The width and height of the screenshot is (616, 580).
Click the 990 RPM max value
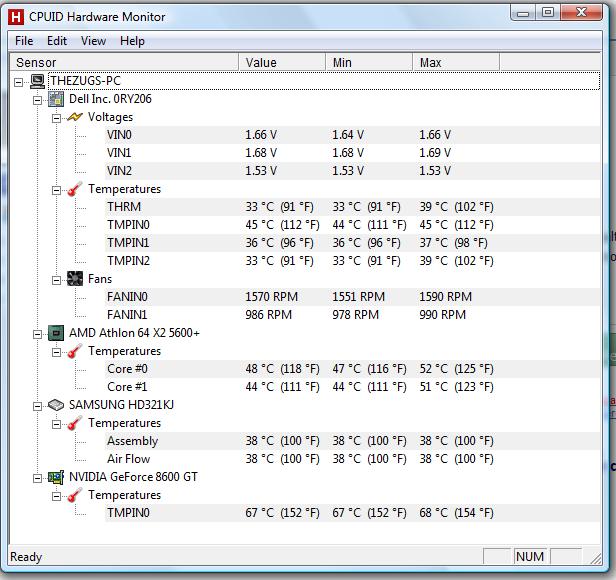(442, 315)
